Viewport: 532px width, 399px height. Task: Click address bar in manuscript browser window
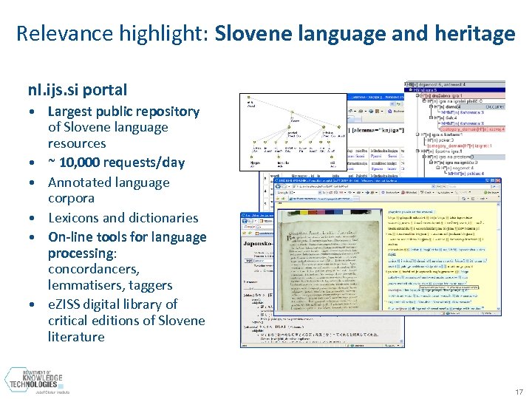pos(364,186)
